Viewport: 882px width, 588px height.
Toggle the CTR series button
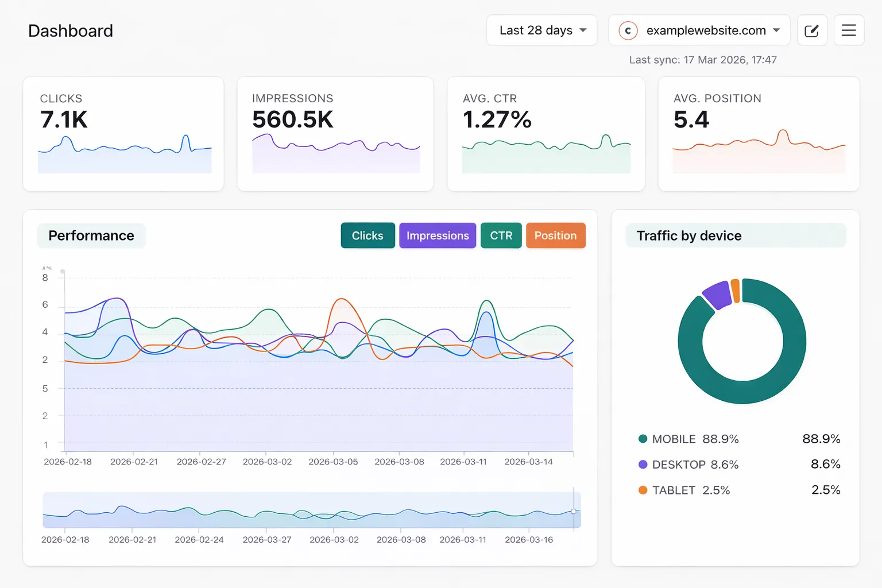pos(501,235)
